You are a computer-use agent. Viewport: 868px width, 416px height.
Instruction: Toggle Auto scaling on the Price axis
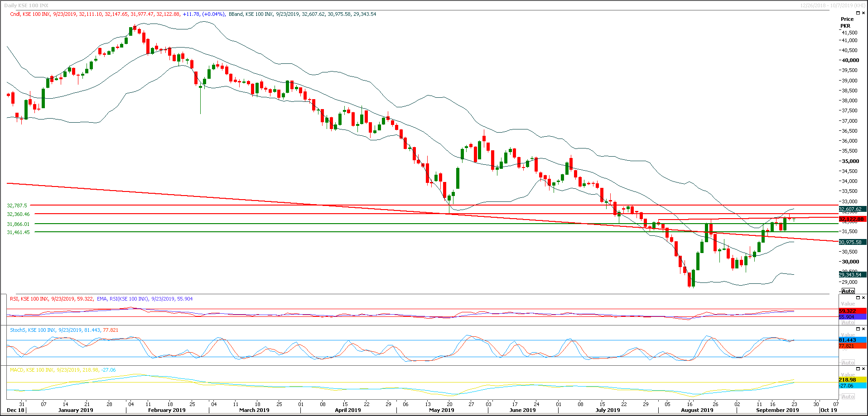[848, 291]
